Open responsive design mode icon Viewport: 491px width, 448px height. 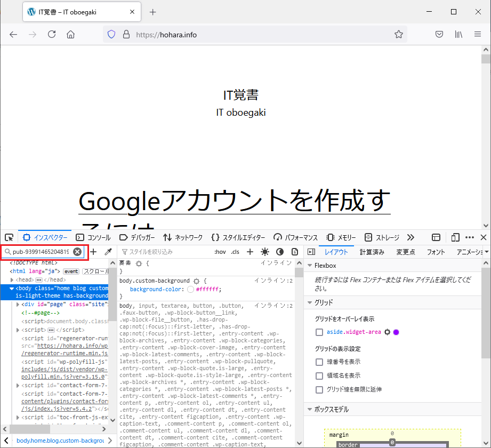455,237
